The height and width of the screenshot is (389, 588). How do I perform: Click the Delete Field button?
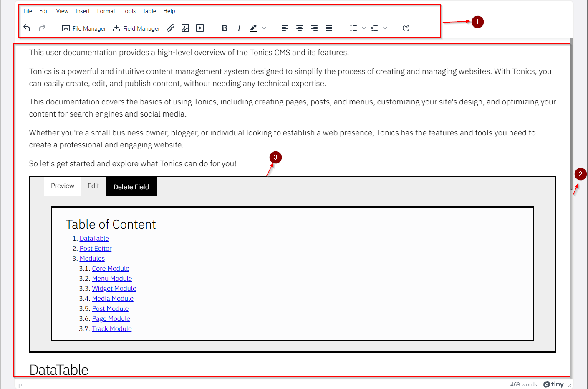coord(131,187)
